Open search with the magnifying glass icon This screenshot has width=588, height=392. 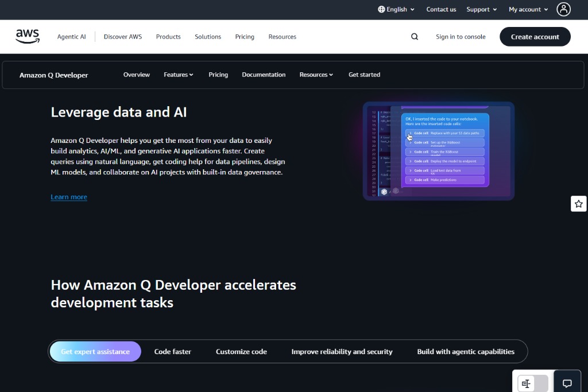415,36
